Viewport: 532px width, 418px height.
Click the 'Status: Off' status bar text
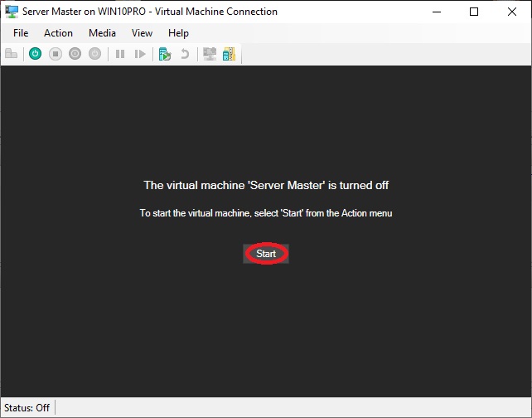click(x=27, y=407)
